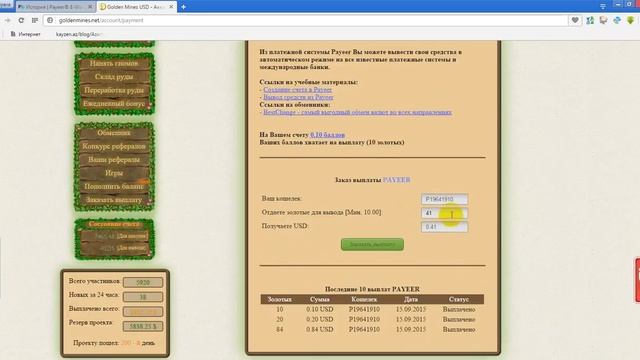
Task: Click the 0.20 USD amount in the payouts table
Action: point(320,320)
